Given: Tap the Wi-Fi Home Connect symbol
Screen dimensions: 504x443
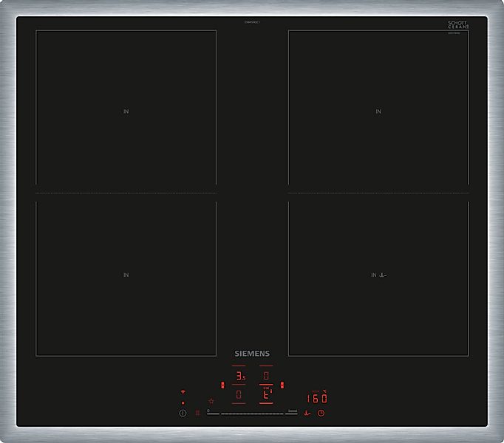Looking at the screenshot, I should pyautogui.click(x=183, y=392).
